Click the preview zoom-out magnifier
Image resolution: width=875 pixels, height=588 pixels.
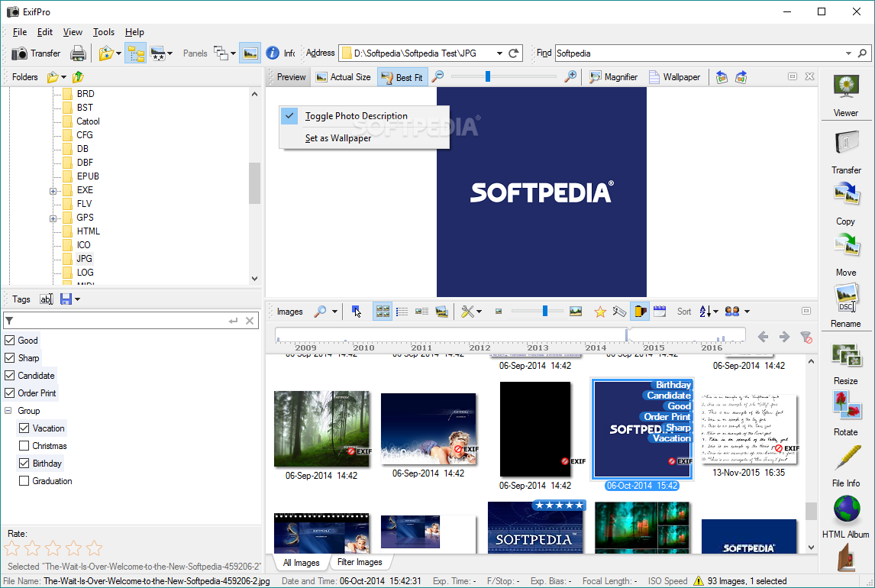pyautogui.click(x=438, y=77)
